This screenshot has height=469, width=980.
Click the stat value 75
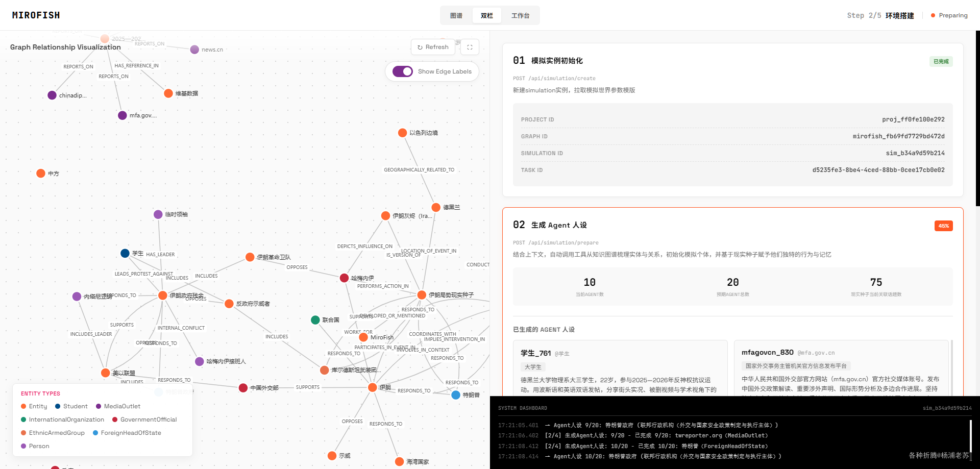[876, 282]
